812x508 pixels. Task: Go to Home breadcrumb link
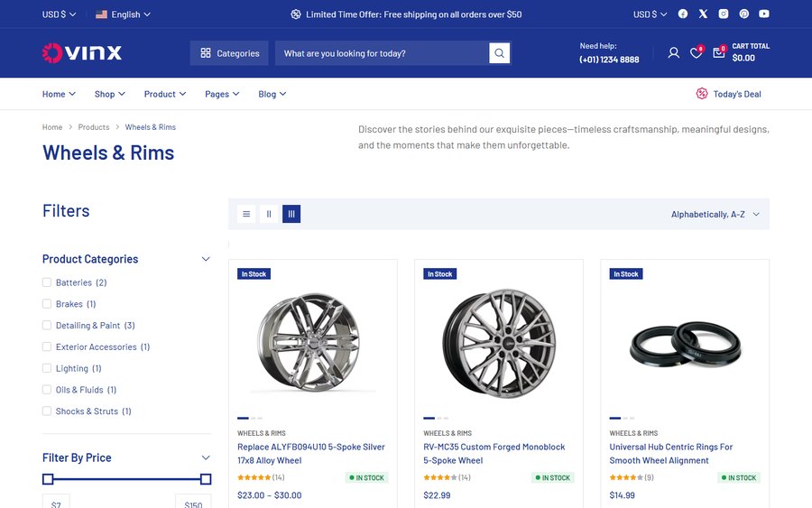coord(52,127)
